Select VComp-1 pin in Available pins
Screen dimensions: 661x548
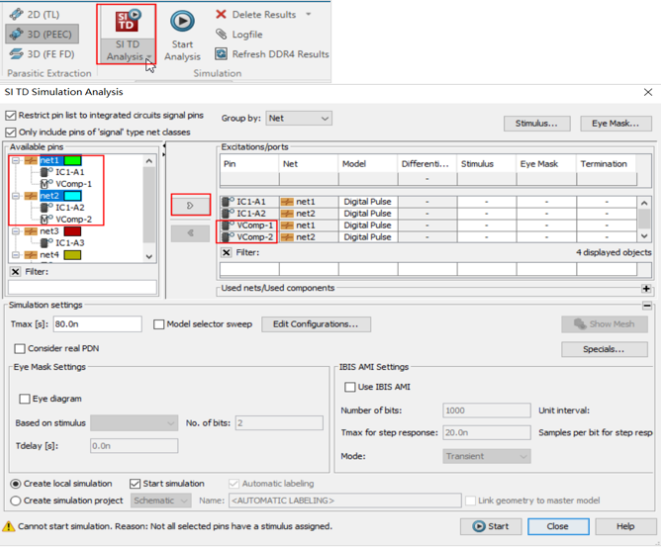coord(73,184)
